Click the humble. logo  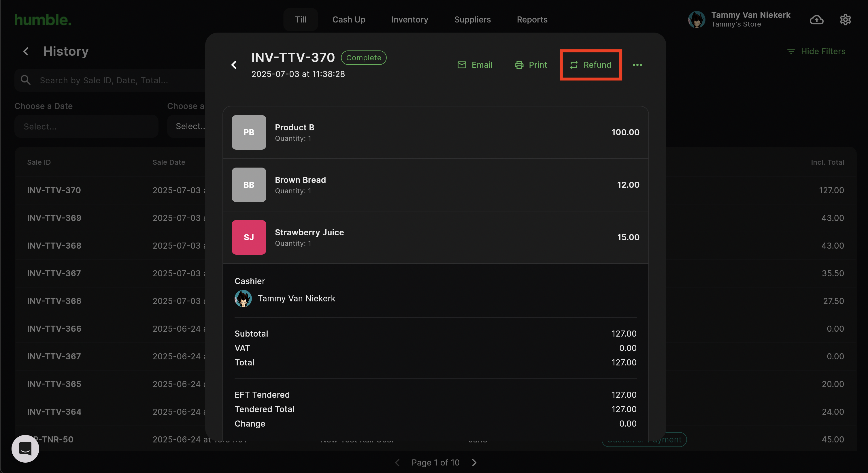43,20
